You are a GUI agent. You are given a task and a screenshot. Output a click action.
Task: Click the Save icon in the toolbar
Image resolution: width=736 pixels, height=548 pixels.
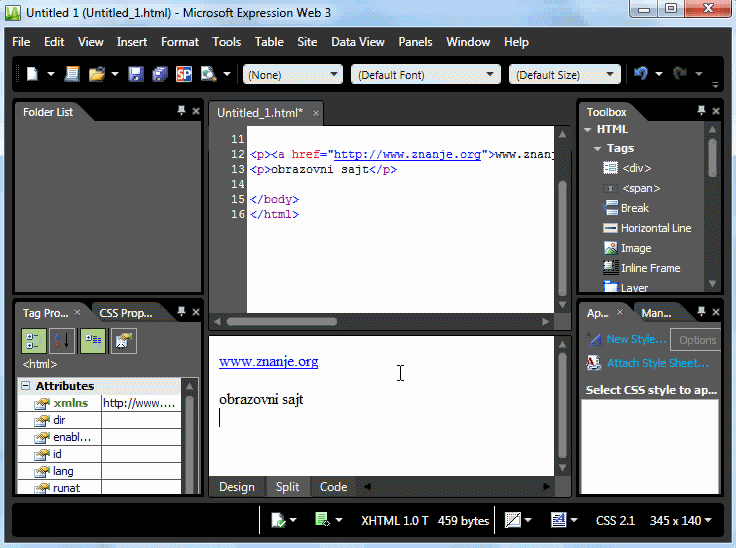[x=135, y=74]
